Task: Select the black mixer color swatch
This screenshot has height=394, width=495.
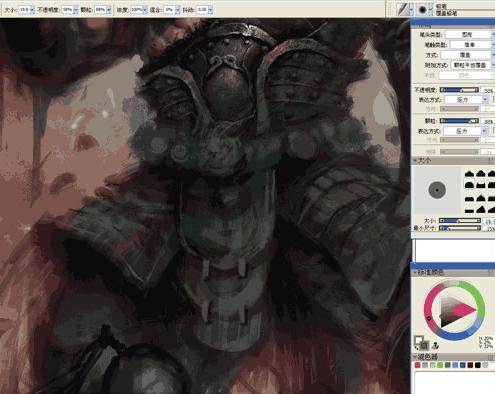Action: pyautogui.click(x=478, y=365)
